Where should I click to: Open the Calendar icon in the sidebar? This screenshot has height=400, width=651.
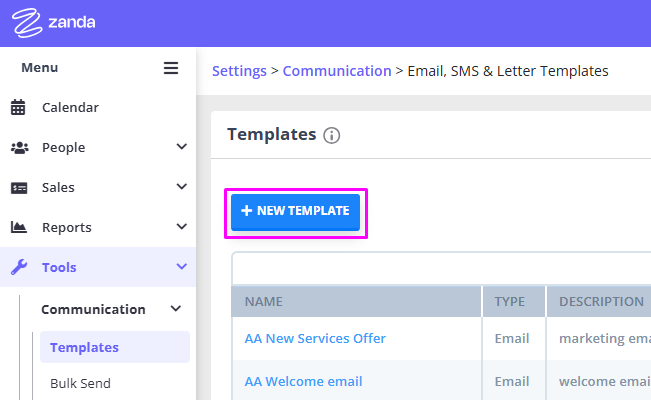pos(18,107)
